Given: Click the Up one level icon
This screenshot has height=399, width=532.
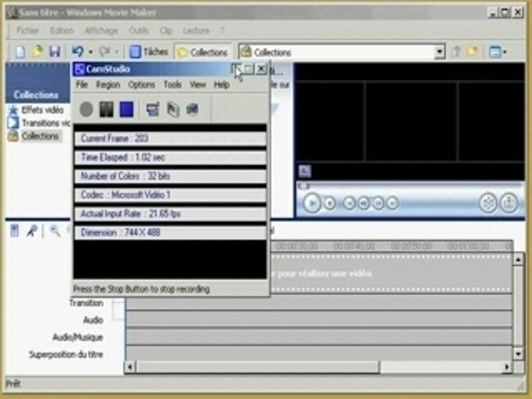Looking at the screenshot, I should coord(457,52).
